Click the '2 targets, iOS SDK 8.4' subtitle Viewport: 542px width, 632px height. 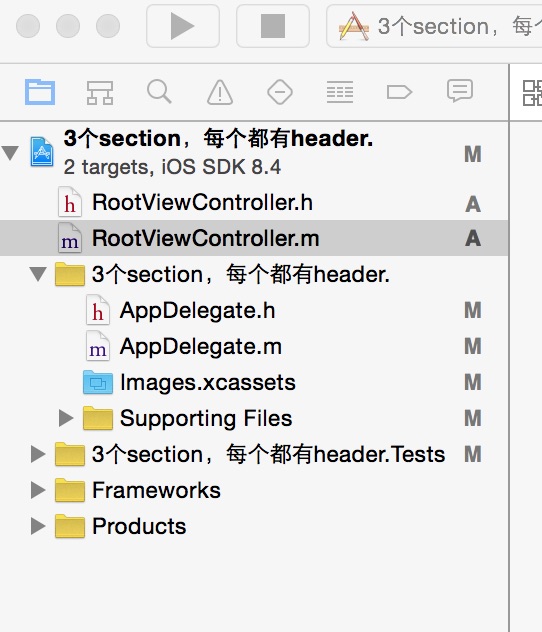[172, 167]
